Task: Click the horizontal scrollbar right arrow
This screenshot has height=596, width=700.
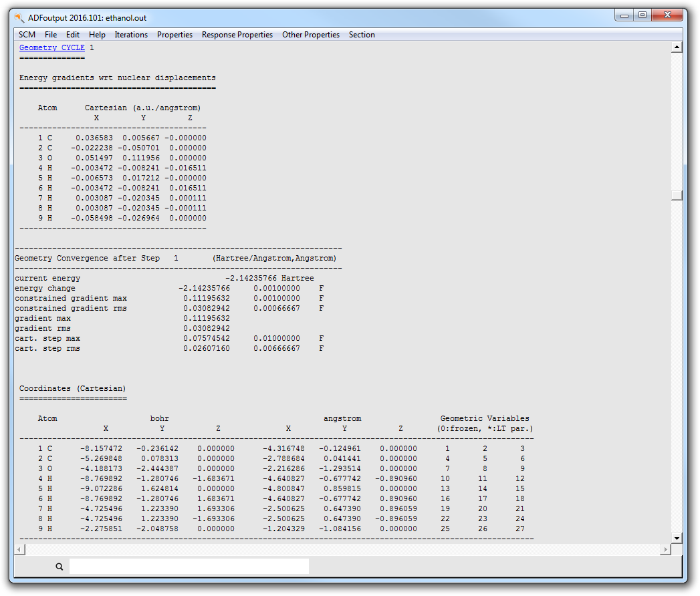Action: [x=665, y=550]
